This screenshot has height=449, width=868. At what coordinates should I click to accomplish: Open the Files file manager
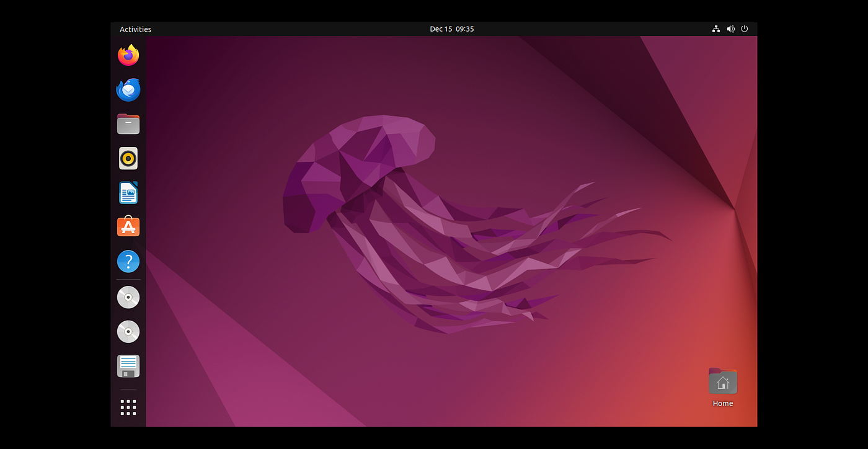click(128, 123)
